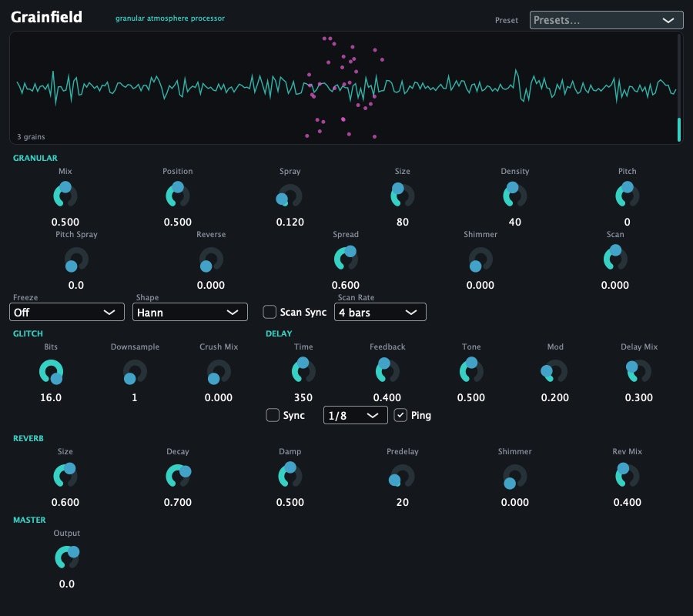Click the Spread value 0.600
Image resolution: width=693 pixels, height=616 pixels.
346,285
